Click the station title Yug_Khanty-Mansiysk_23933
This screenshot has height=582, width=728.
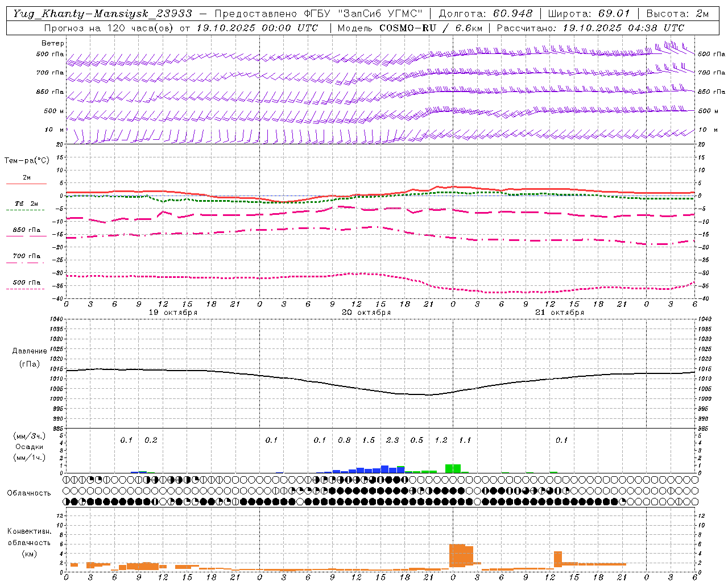click(102, 14)
